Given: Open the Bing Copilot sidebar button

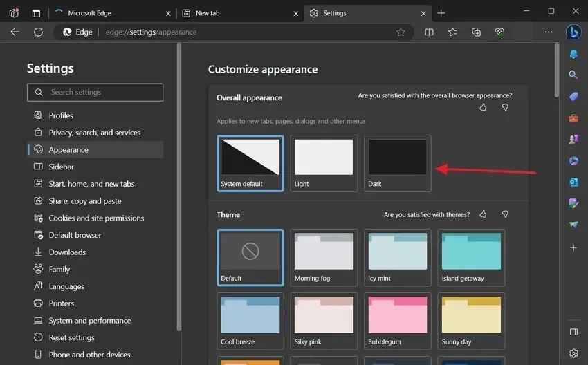Looking at the screenshot, I should (573, 32).
